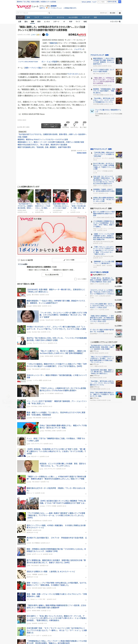The image size is (138, 644).
Task: Open related link about 韓国BBQ and Stray Kids
Action: (43, 140)
